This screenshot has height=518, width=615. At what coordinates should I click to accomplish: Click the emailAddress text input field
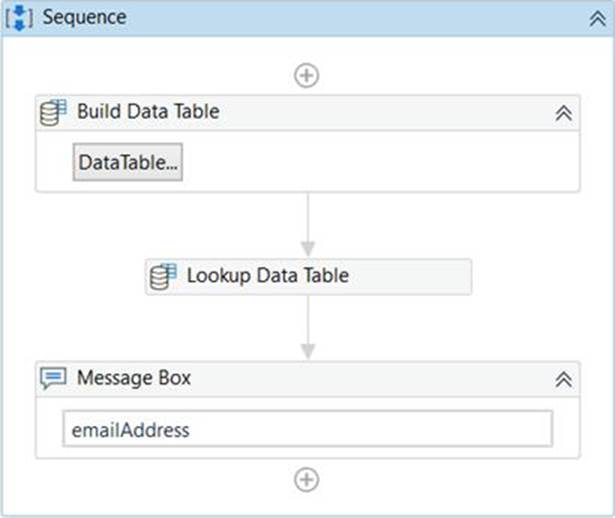(307, 430)
